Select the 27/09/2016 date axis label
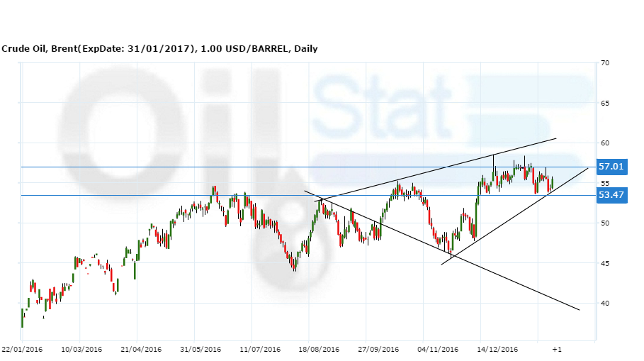The image size is (644, 361). [x=378, y=350]
